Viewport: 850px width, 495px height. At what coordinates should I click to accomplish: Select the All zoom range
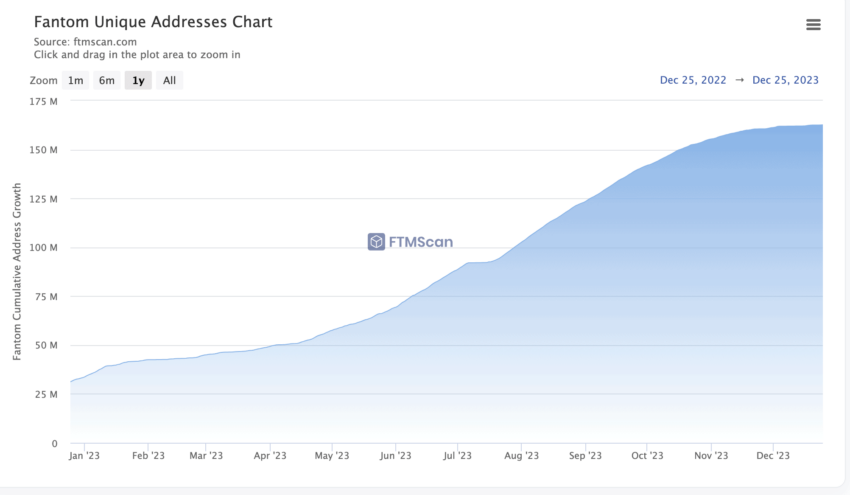pyautogui.click(x=170, y=80)
